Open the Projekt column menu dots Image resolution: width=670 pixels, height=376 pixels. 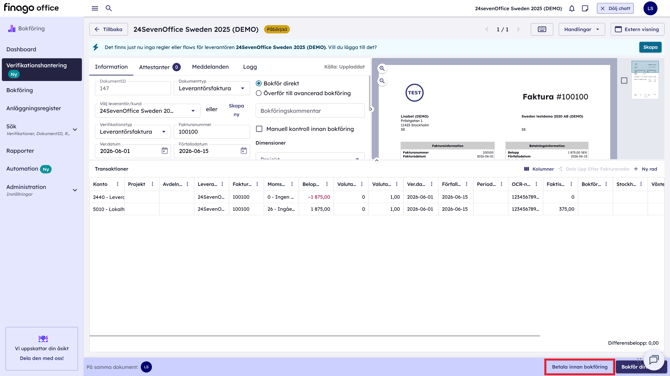click(x=153, y=184)
